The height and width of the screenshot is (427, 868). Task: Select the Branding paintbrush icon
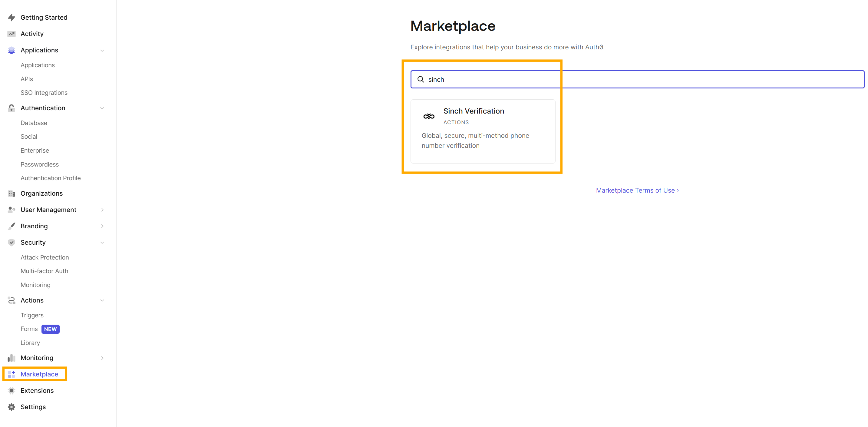11,226
